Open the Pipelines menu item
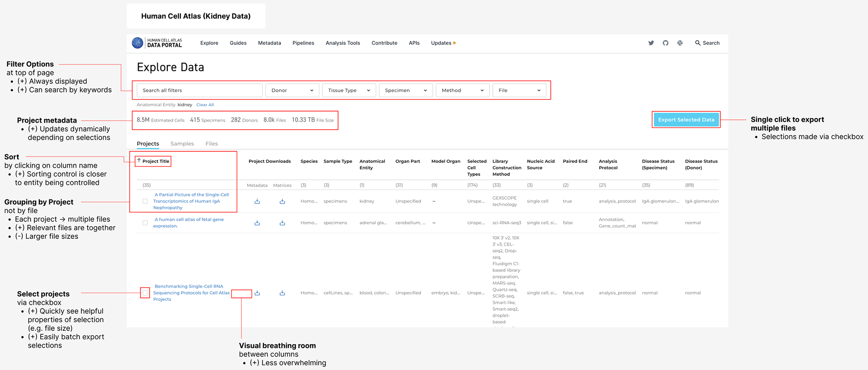 coord(303,43)
